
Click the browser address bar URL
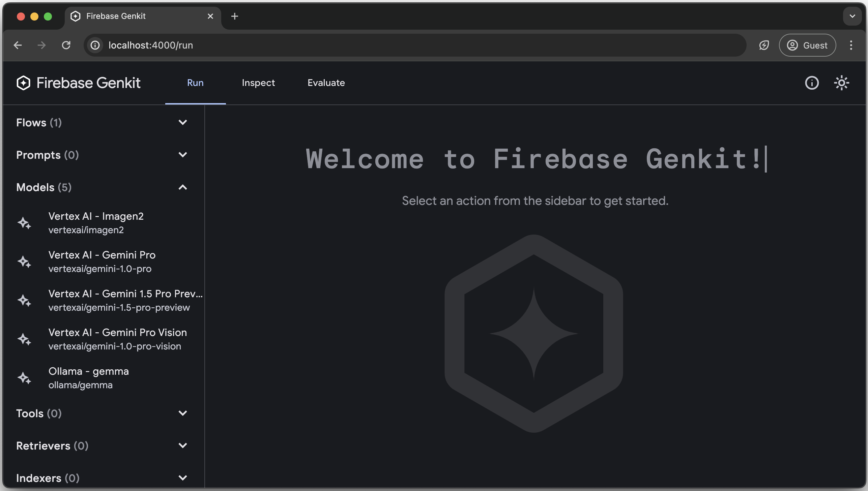coord(151,45)
